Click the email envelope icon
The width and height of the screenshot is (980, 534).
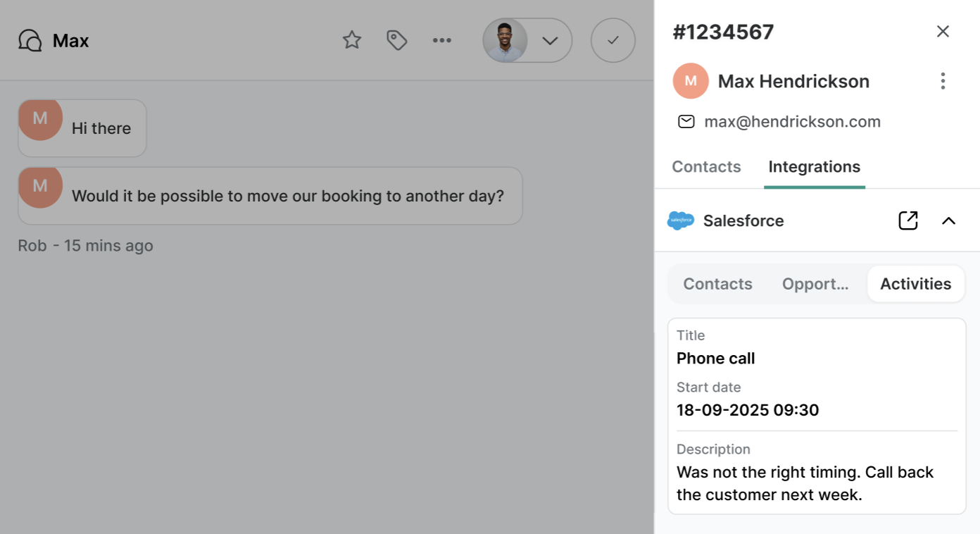(x=686, y=122)
